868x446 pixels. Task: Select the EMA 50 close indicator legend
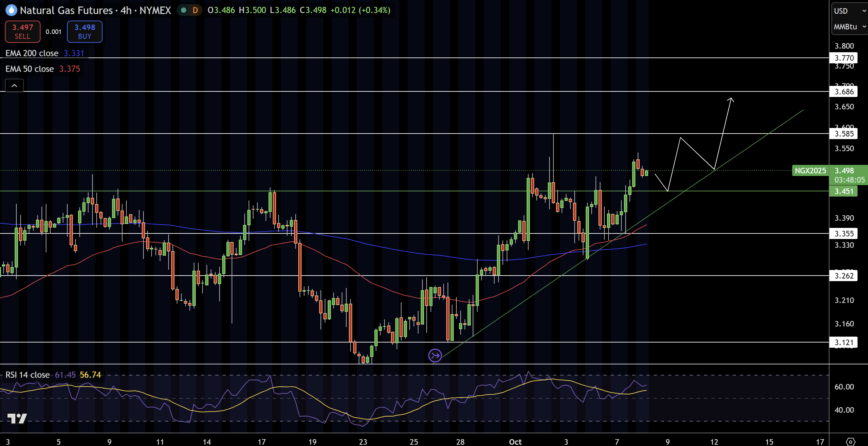[x=30, y=69]
